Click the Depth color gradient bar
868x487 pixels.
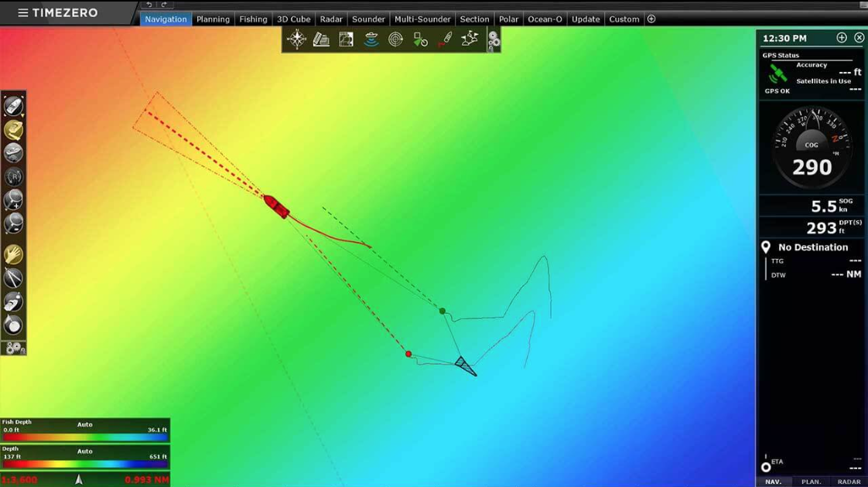coord(85,464)
